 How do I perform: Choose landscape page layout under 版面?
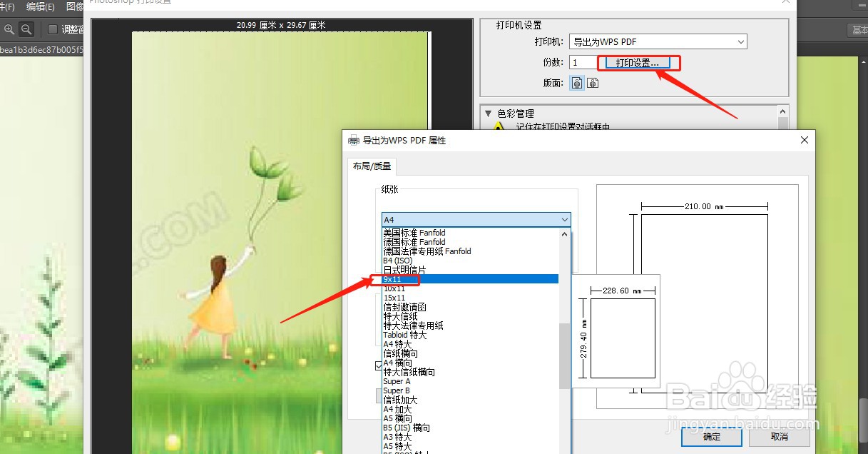coord(593,82)
